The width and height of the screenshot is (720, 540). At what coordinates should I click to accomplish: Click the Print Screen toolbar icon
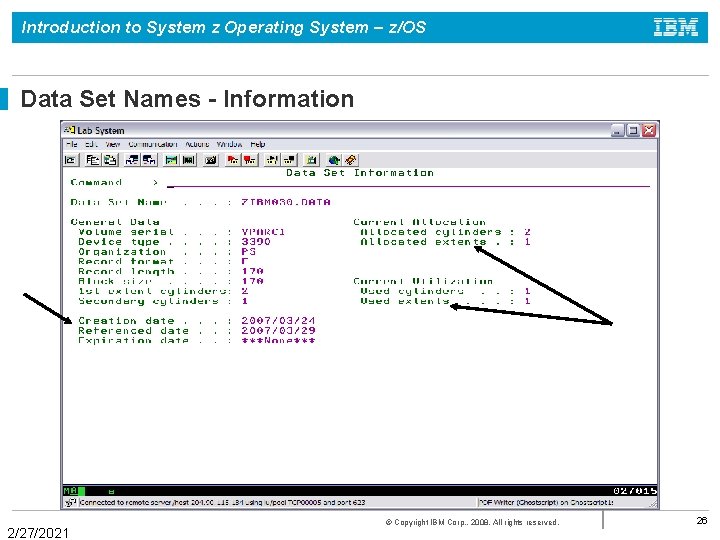tap(71, 160)
